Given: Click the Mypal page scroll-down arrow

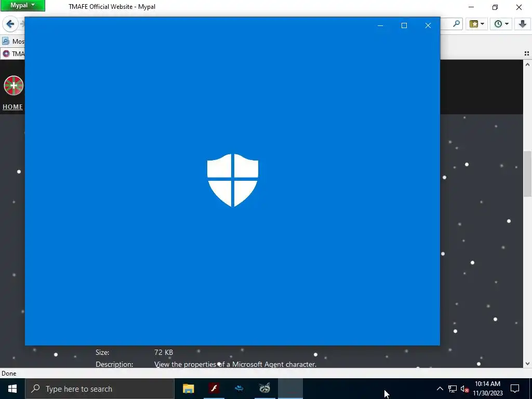Looking at the screenshot, I should [x=527, y=364].
